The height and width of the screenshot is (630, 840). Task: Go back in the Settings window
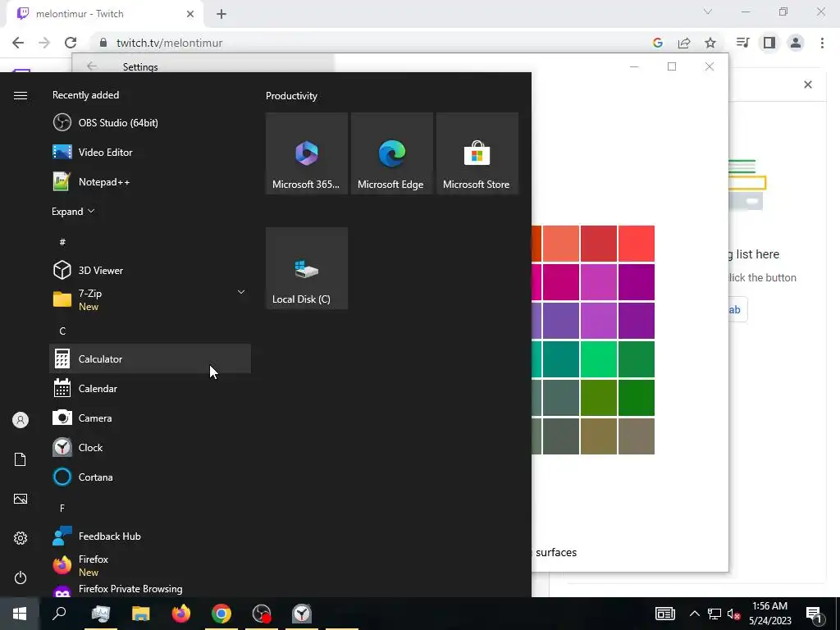tap(92, 66)
